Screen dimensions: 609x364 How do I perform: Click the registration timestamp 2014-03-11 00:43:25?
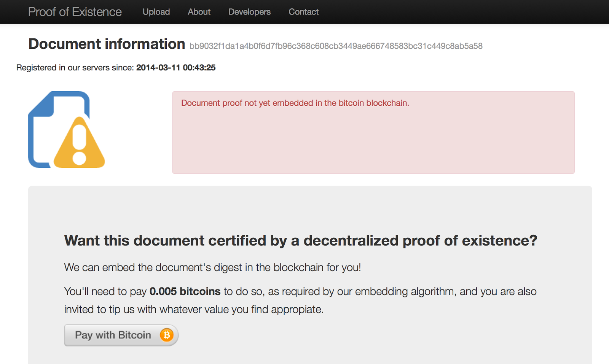[176, 68]
